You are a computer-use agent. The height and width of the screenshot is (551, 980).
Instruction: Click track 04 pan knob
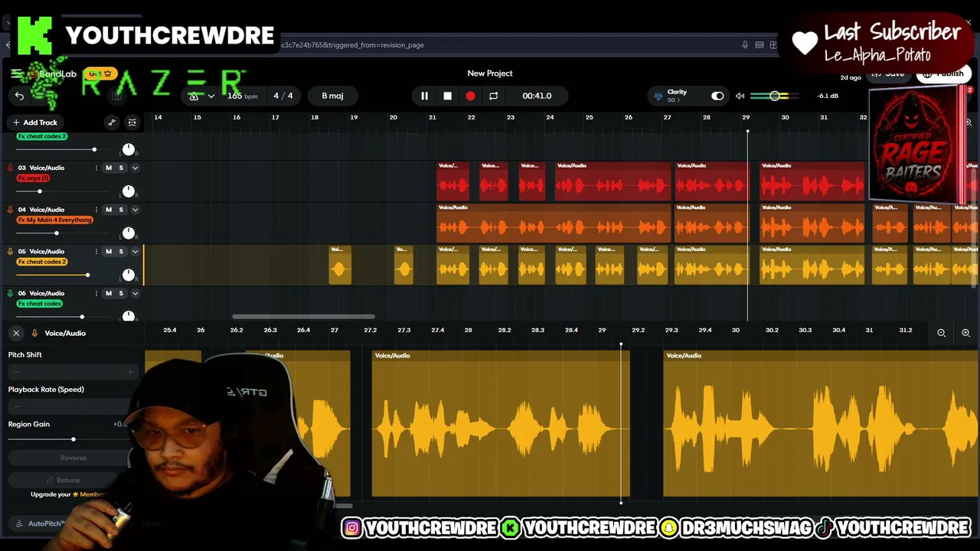pos(129,233)
